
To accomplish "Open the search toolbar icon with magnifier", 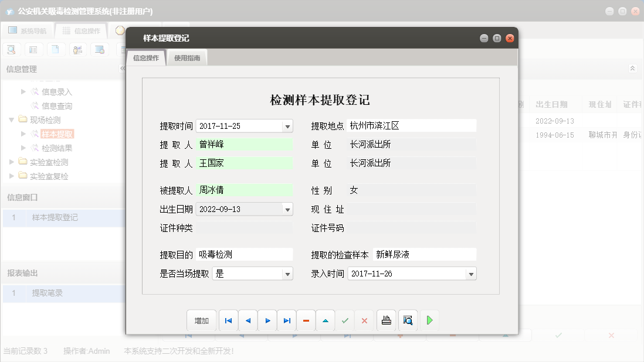I will [x=12, y=49].
